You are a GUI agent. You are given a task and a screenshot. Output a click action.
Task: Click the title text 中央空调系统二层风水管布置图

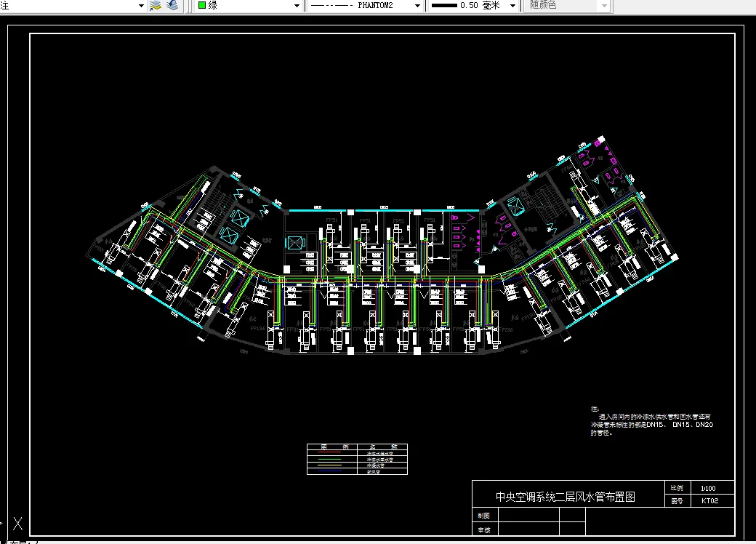point(566,496)
